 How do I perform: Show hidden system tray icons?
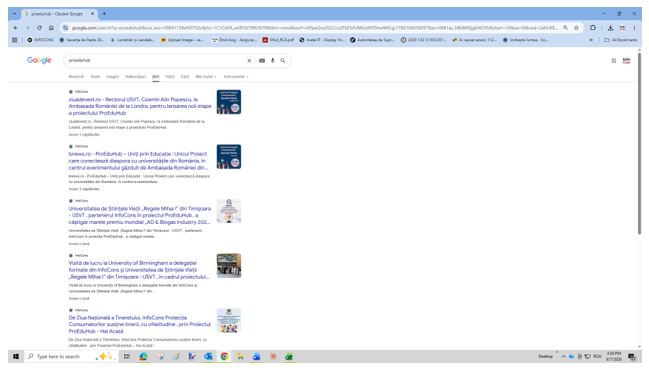[x=563, y=356]
